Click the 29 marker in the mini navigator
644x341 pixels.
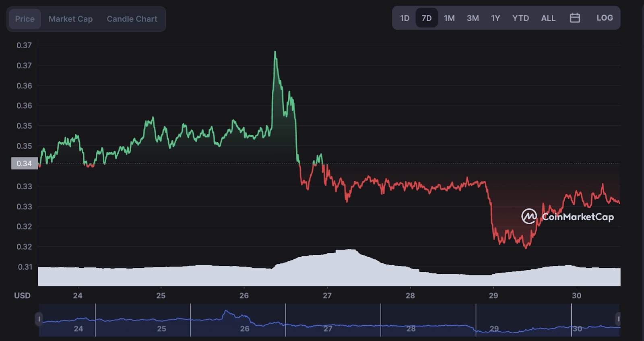494,329
